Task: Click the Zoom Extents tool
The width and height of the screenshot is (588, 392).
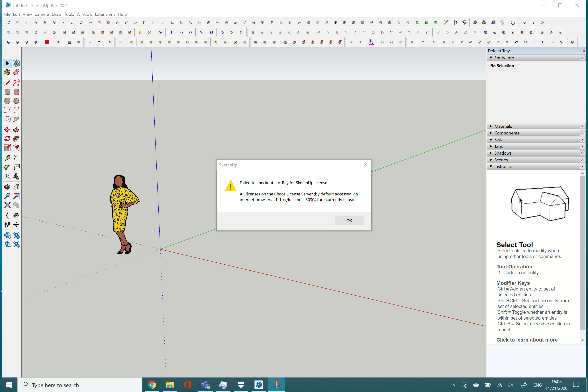Action: [7, 205]
